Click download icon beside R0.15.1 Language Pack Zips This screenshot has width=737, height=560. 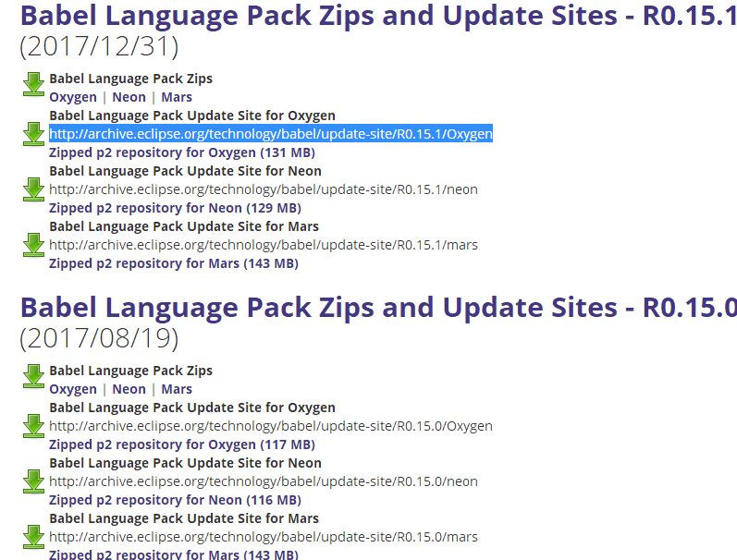click(33, 85)
